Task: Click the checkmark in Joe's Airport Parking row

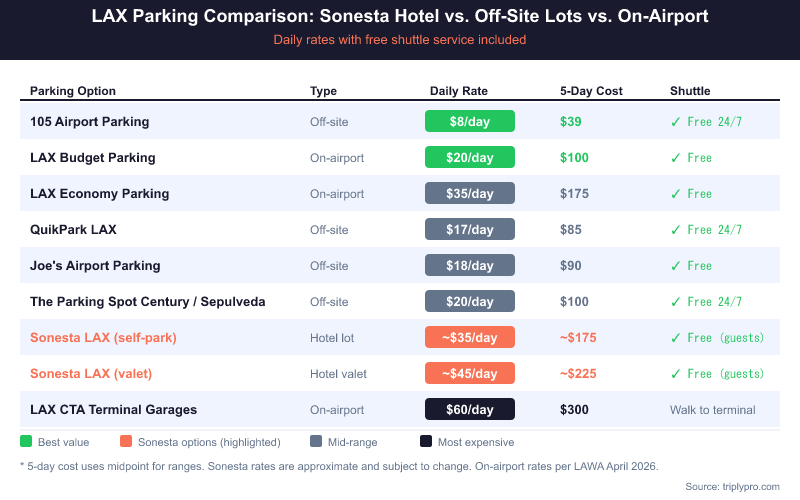Action: pyautogui.click(x=676, y=265)
